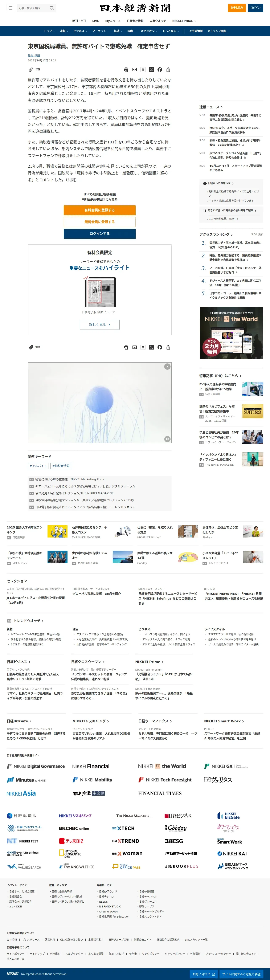Open the #中東情勢 topic link
This screenshot has width=270, height=980.
196,31
